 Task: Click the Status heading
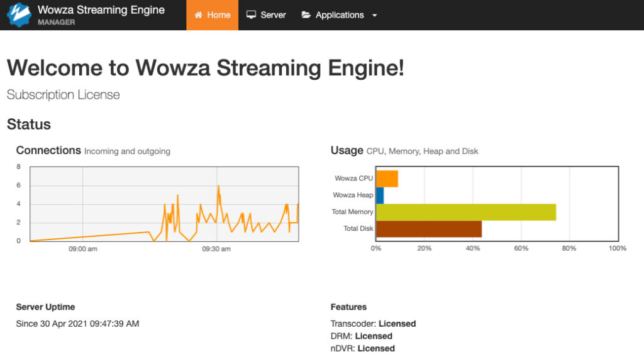pos(29,124)
